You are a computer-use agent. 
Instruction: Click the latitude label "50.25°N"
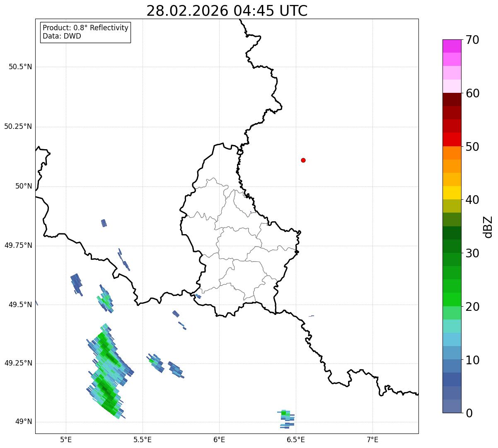point(18,127)
